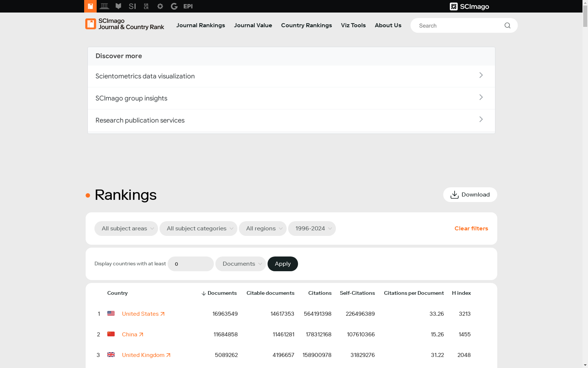588x368 pixels.
Task: Open About Us menu
Action: 388,25
